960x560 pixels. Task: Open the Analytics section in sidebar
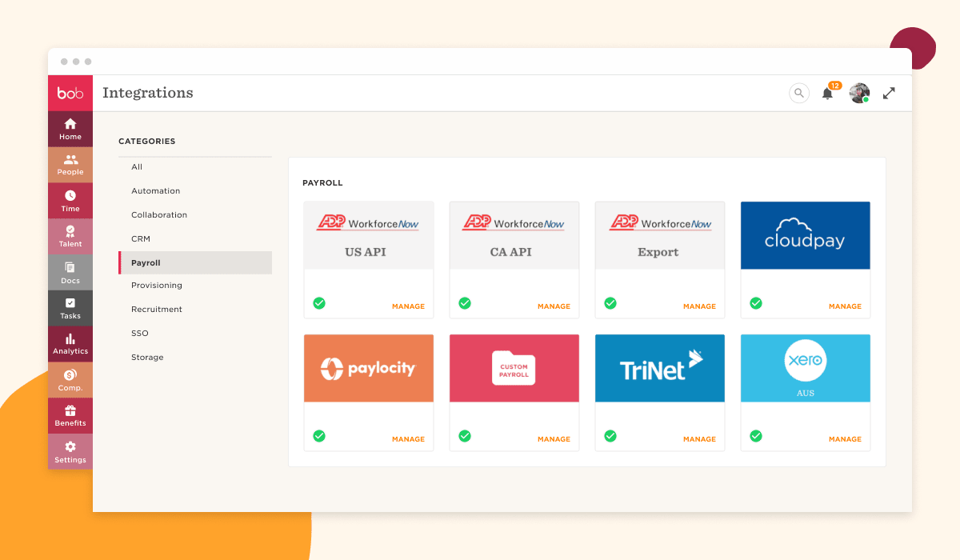(70, 344)
